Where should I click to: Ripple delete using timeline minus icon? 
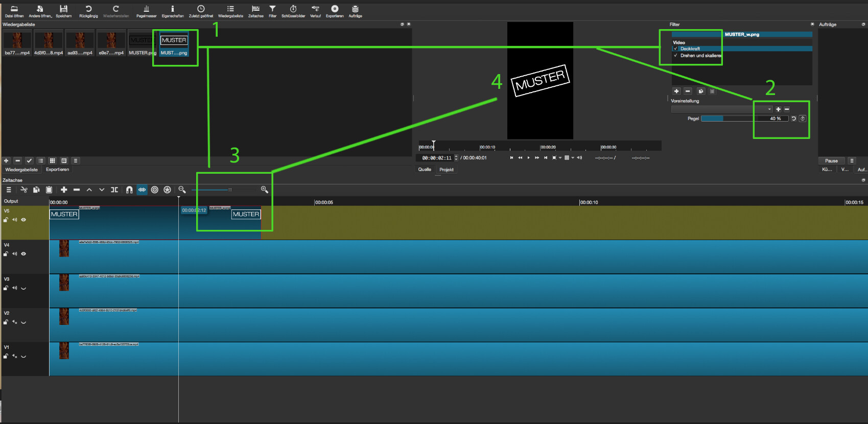(x=77, y=190)
